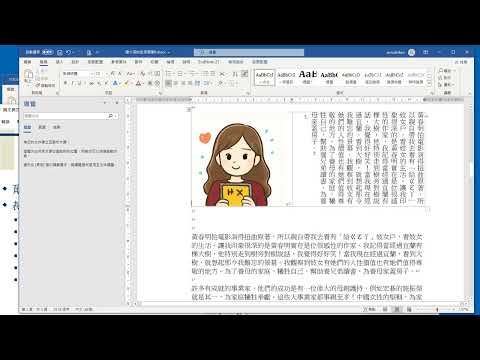This screenshot has height=360, width=480.
Task: Click the document search box in title bar
Action: [x=249, y=52]
